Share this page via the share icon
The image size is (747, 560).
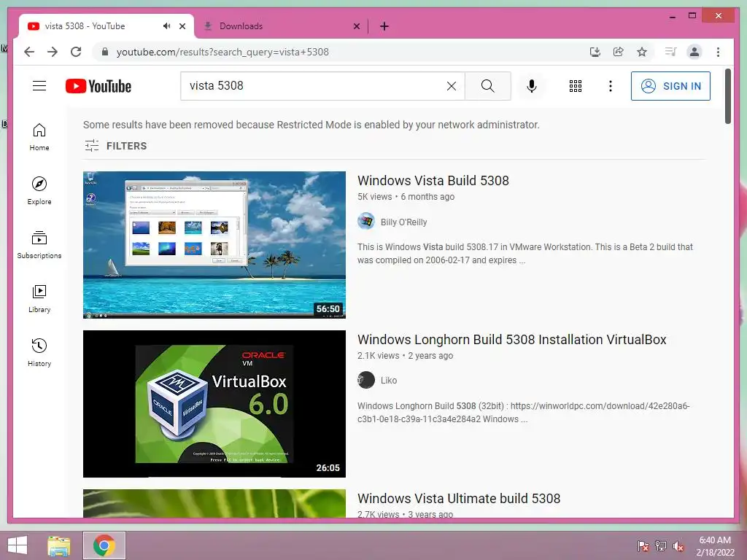(x=619, y=52)
